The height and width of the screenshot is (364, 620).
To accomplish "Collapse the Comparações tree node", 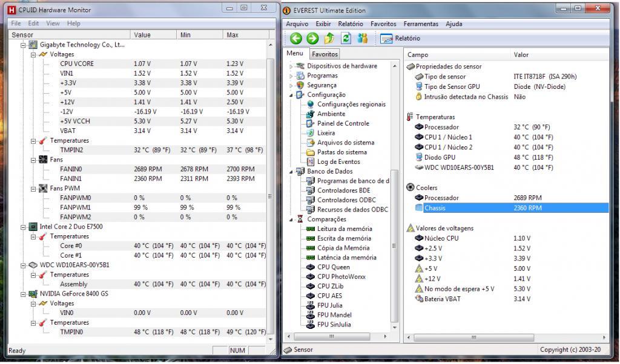I will pos(291,219).
